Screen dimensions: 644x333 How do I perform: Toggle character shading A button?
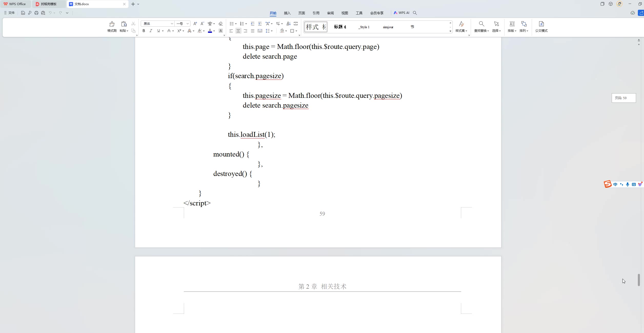[220, 31]
